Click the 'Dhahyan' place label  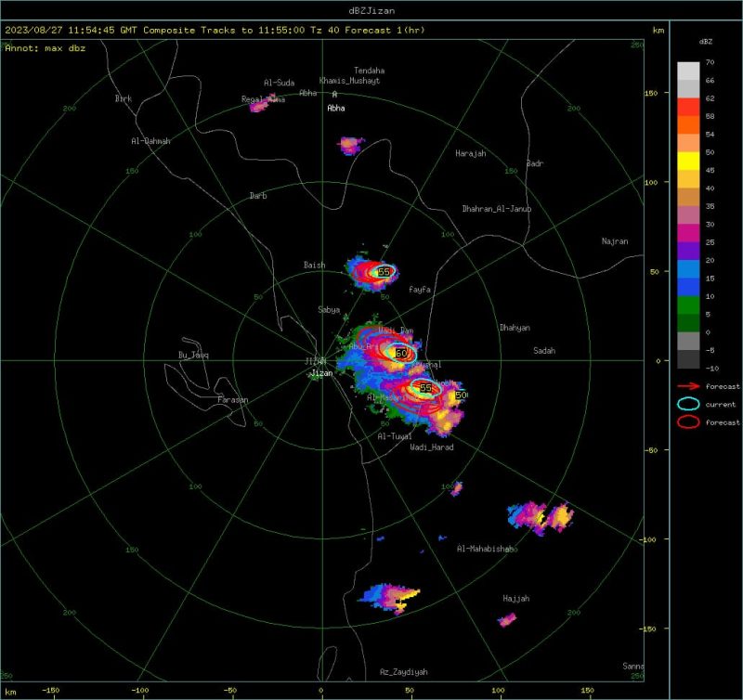point(515,328)
